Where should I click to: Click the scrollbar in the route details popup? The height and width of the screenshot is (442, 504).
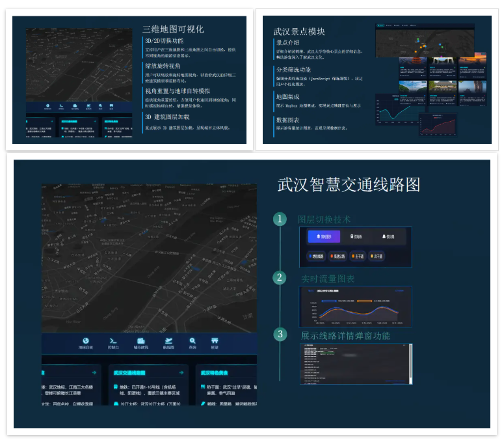pos(410,364)
